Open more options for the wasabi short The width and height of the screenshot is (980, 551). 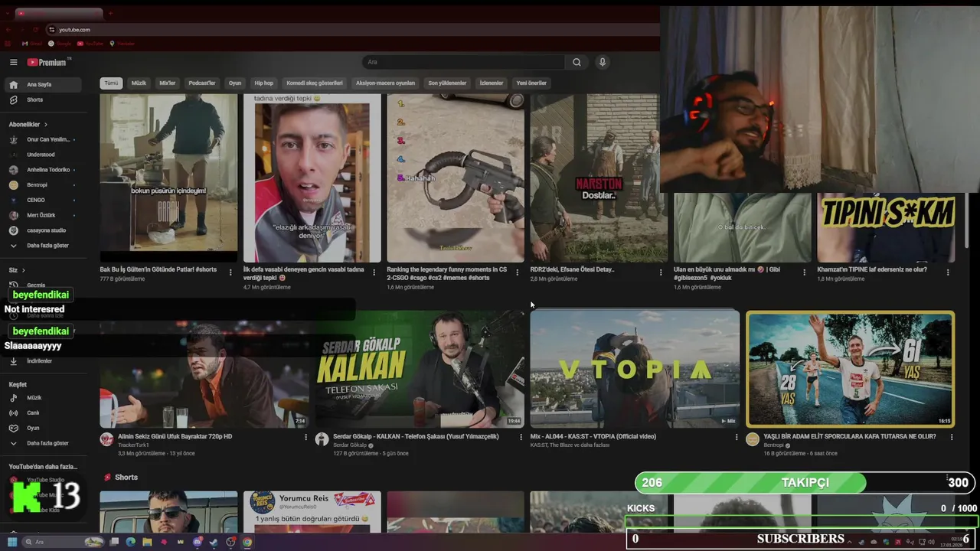[x=374, y=272]
